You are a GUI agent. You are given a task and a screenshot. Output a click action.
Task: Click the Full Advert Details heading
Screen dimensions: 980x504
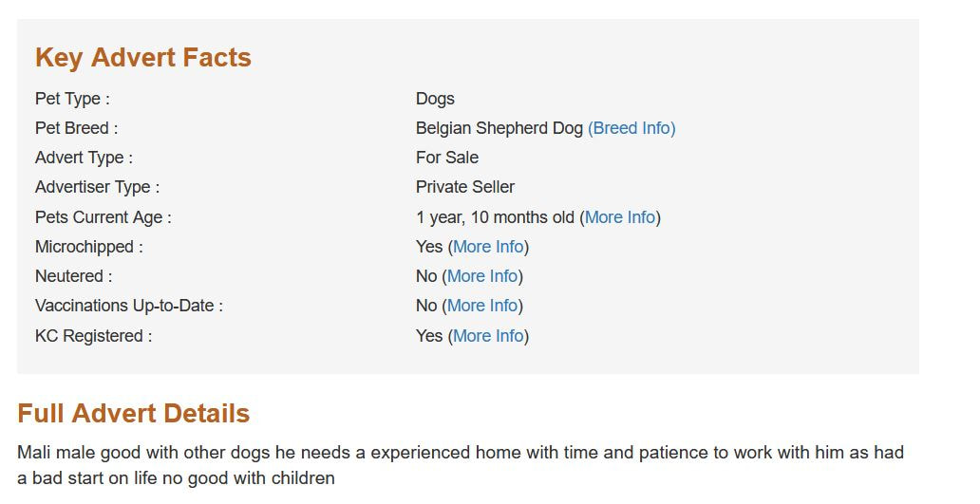pos(134,414)
